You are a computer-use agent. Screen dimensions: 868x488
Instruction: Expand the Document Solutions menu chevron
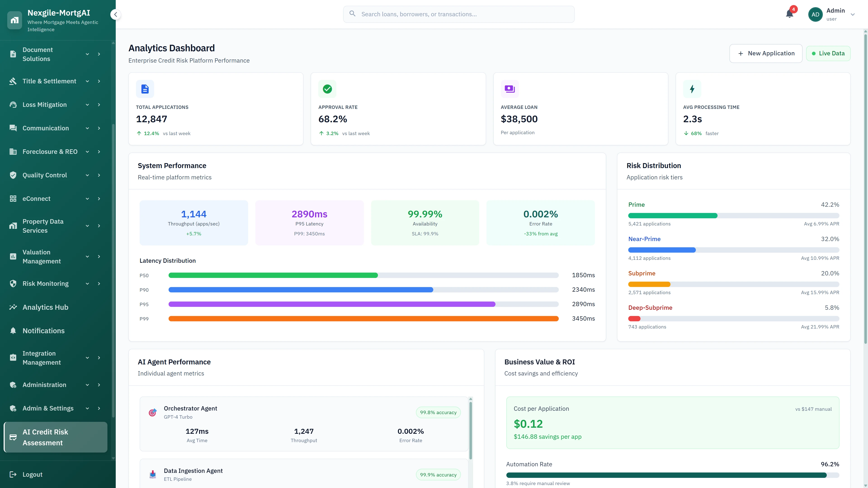click(x=87, y=54)
